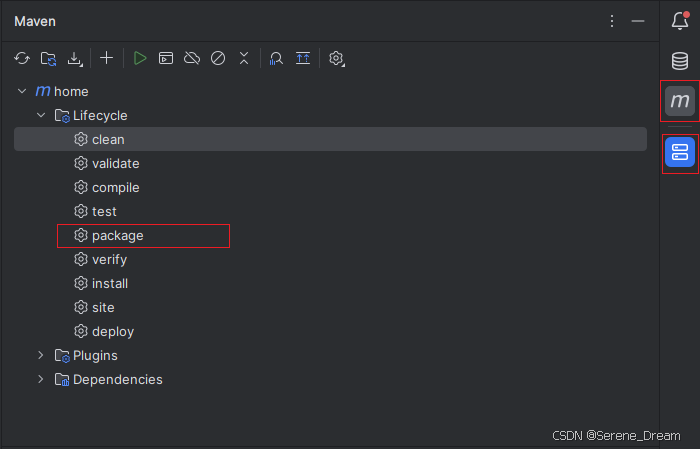Image resolution: width=700 pixels, height=449 pixels.
Task: Select the install lifecycle goal
Action: 330,284
